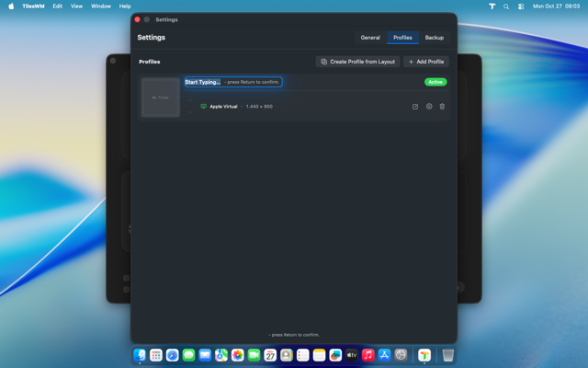The image size is (588, 368).
Task: Click the Apple Virtual display icon
Action: coord(203,107)
